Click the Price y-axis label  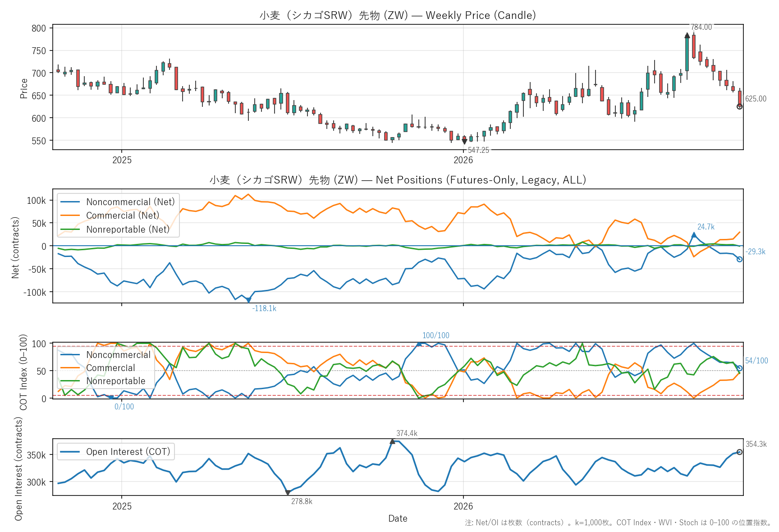click(24, 88)
